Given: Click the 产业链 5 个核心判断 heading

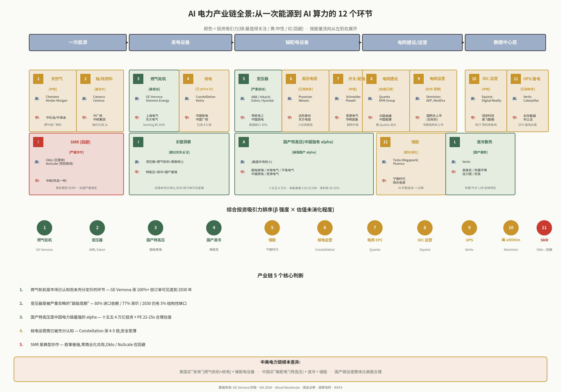Looking at the screenshot, I should point(280,276).
